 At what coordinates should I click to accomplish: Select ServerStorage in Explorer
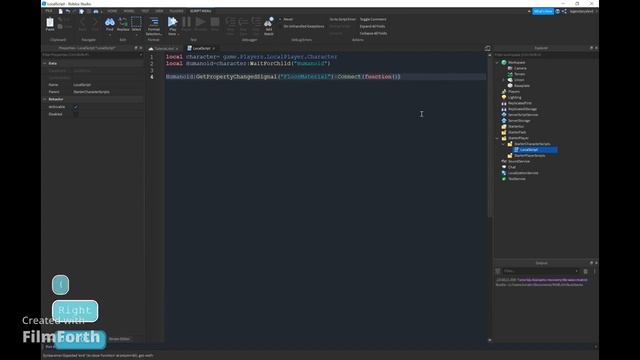[x=516, y=120]
